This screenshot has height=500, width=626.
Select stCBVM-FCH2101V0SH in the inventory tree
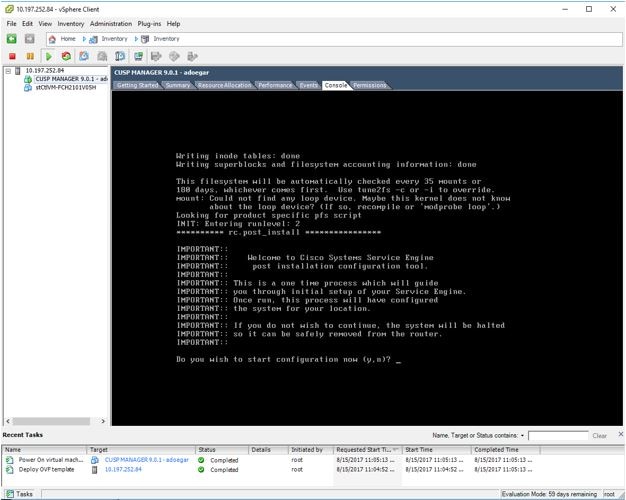66,87
